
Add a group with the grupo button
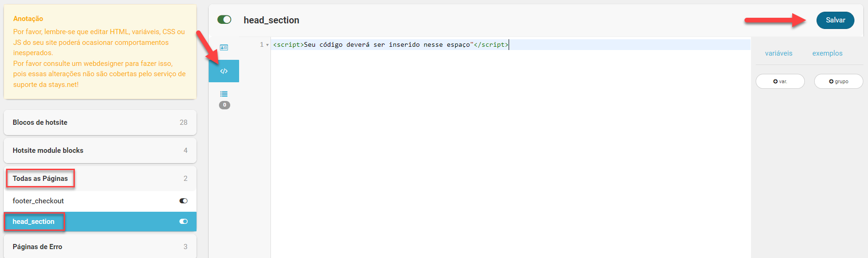tap(839, 81)
